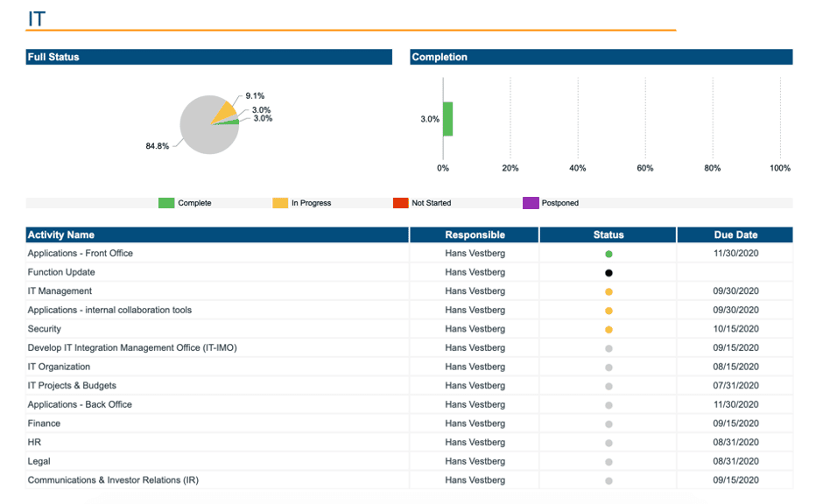Click the 40% axis label
Image resolution: width=823 pixels, height=504 pixels.
pyautogui.click(x=577, y=168)
